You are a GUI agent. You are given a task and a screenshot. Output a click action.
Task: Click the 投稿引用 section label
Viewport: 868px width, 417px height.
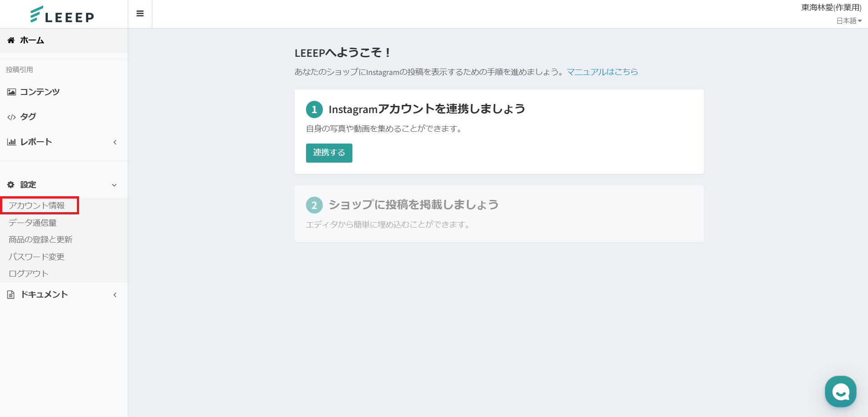tap(20, 70)
